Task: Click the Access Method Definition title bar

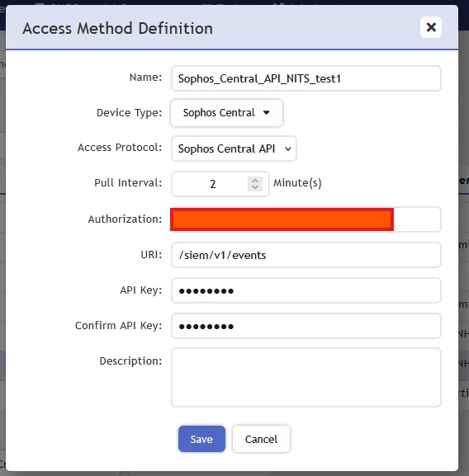Action: 232,27
